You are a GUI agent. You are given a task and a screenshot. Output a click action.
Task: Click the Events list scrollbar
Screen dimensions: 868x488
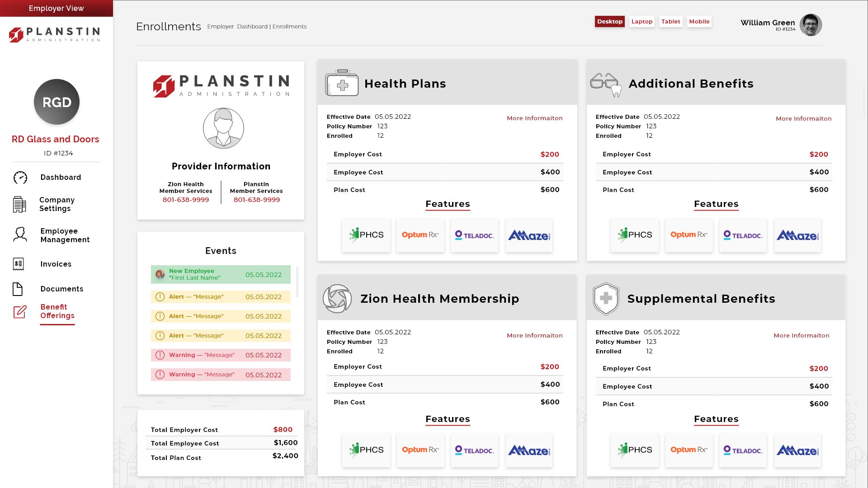297,282
